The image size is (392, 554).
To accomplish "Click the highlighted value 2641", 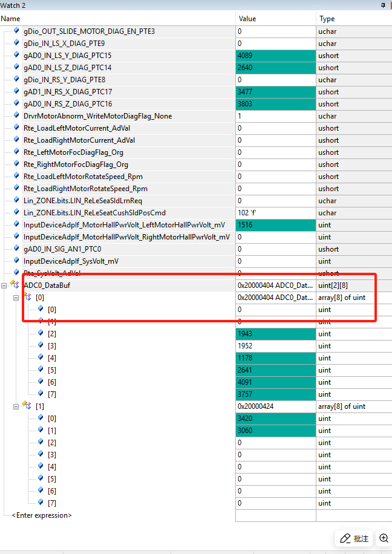I will click(276, 370).
